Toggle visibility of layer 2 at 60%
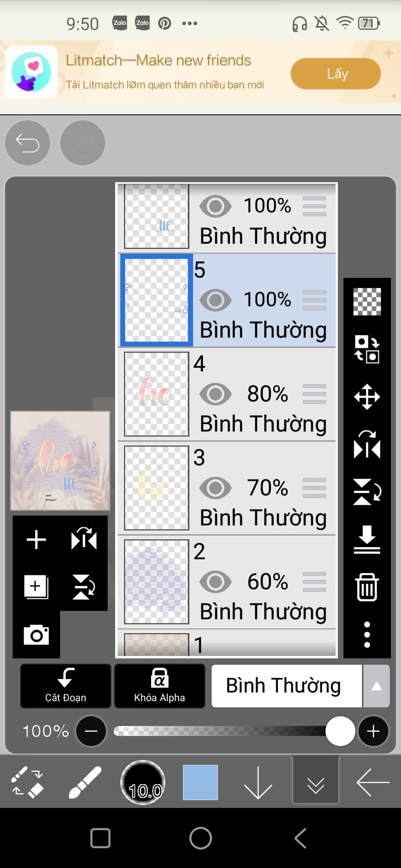This screenshot has width=401, height=868. pos(215,582)
